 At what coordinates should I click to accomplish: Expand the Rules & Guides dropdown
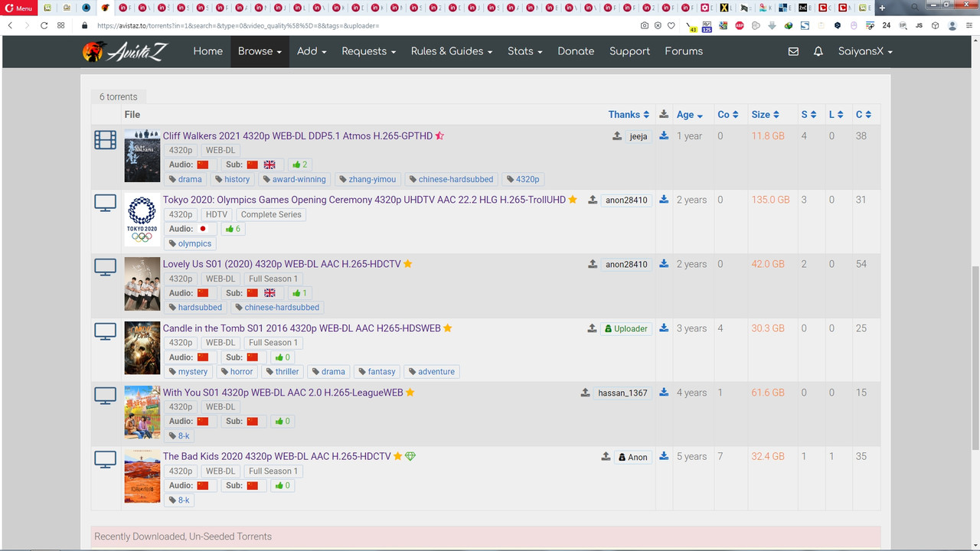tap(452, 51)
